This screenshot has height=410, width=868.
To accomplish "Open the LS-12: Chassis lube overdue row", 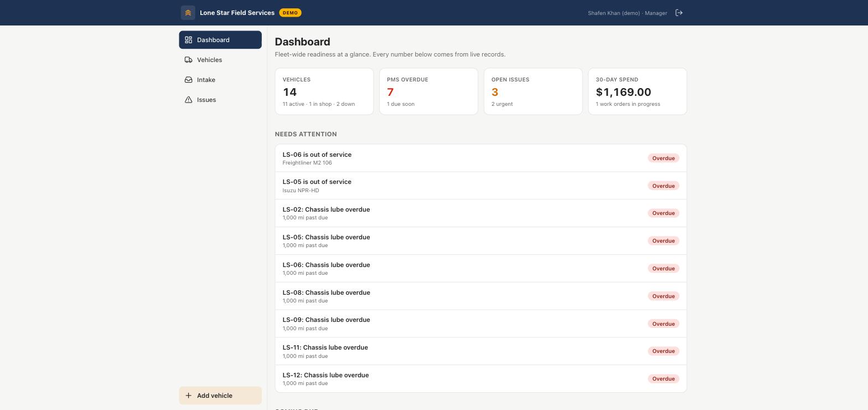I will pyautogui.click(x=480, y=379).
